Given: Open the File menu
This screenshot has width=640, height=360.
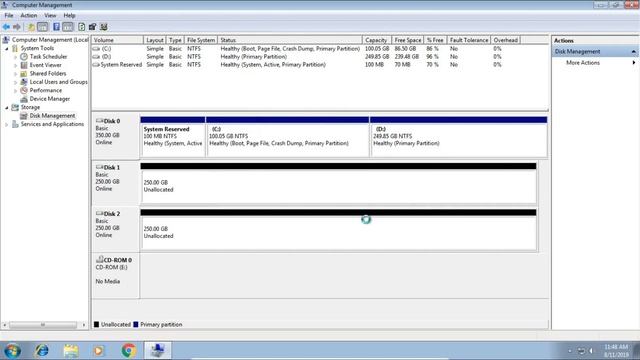Looking at the screenshot, I should [9, 16].
